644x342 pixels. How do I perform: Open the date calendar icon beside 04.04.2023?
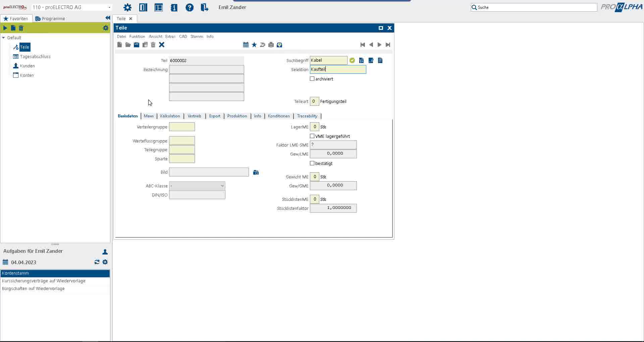click(5, 262)
